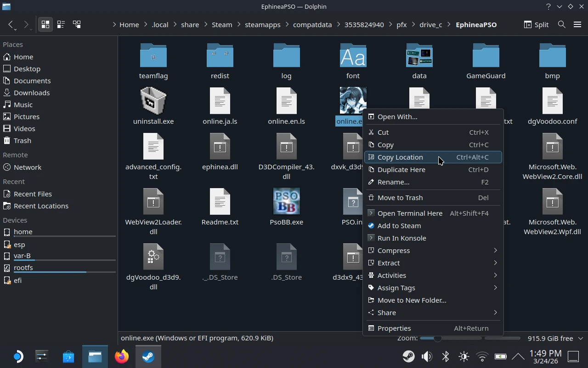588x368 pixels.
Task: Navigate to steamapps in breadcrumb path
Action: [x=262, y=25]
